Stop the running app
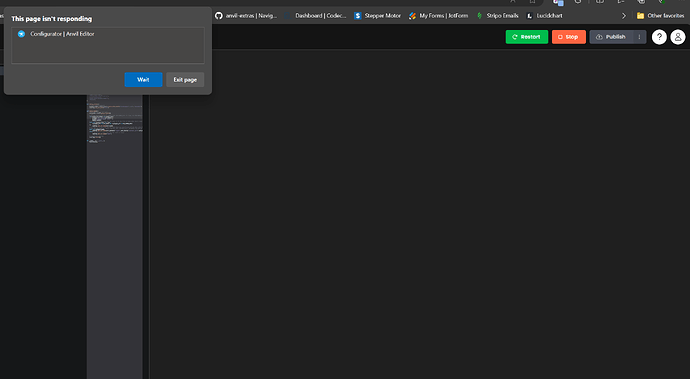Screen dimensions: 690x379 tap(569, 37)
